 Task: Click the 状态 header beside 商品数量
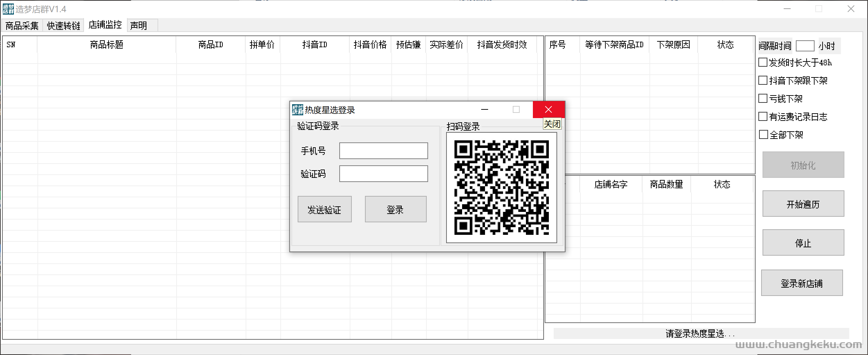722,184
